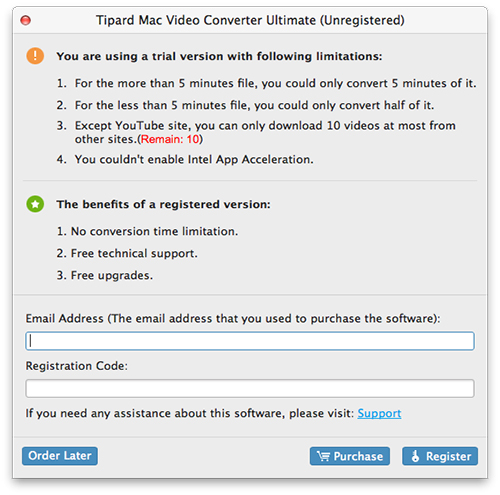This screenshot has height=495, width=500.
Task: Click the Intel App Acceleration limitation line
Action: (185, 159)
